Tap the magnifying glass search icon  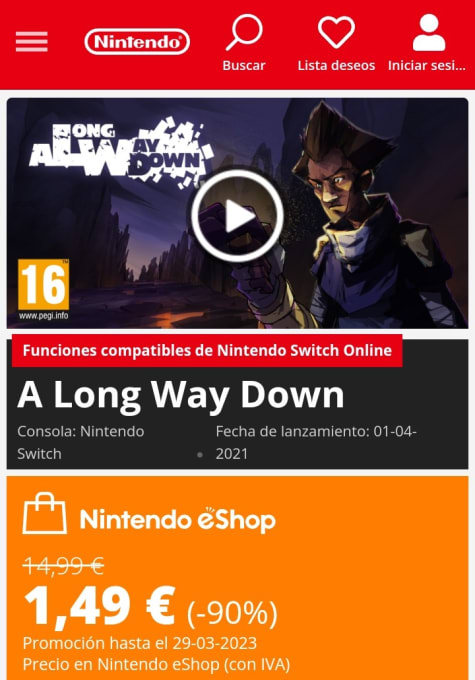point(244,32)
